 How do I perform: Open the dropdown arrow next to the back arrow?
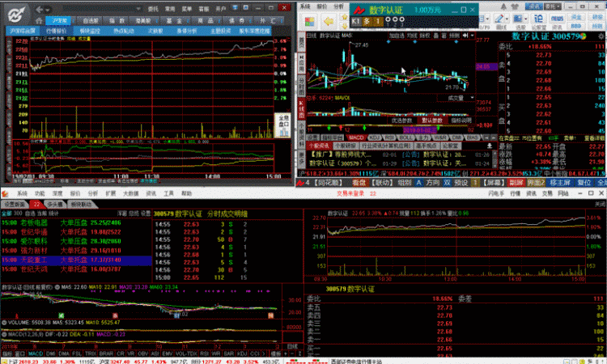pos(48,10)
